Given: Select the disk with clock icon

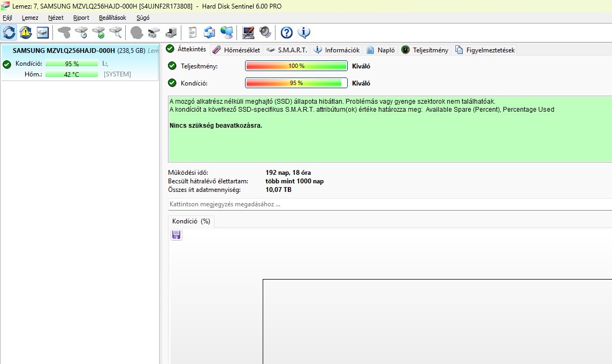Looking at the screenshot, I should pyautogui.click(x=81, y=33).
